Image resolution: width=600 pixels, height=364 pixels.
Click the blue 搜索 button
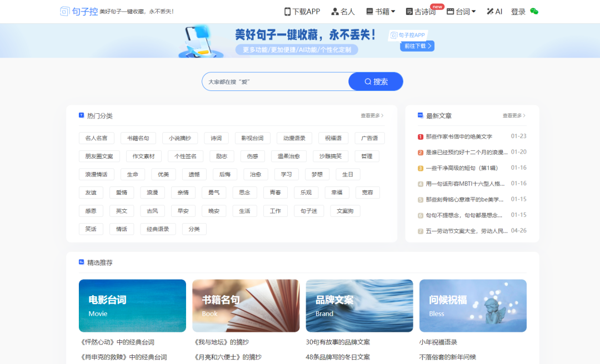click(376, 82)
